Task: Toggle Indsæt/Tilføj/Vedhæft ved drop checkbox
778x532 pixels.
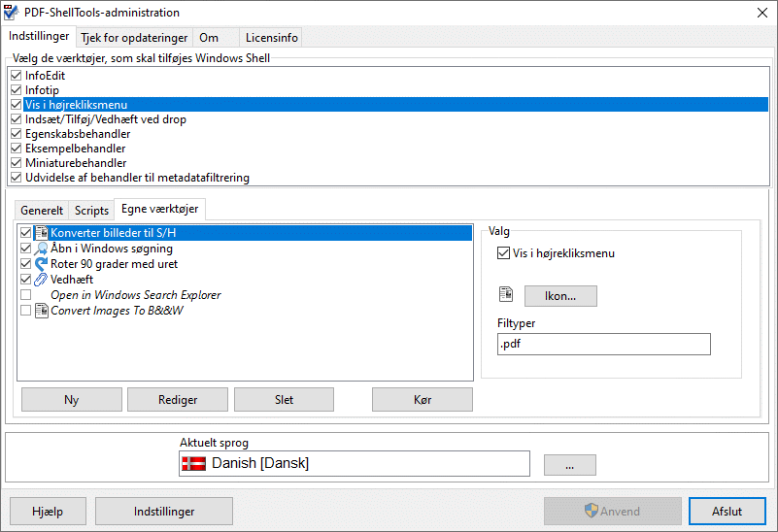Action: 16,119
